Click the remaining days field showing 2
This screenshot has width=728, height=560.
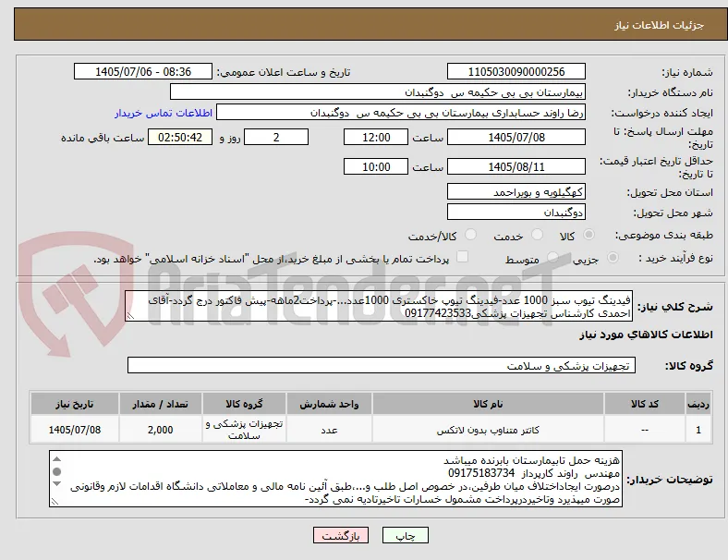click(x=276, y=138)
